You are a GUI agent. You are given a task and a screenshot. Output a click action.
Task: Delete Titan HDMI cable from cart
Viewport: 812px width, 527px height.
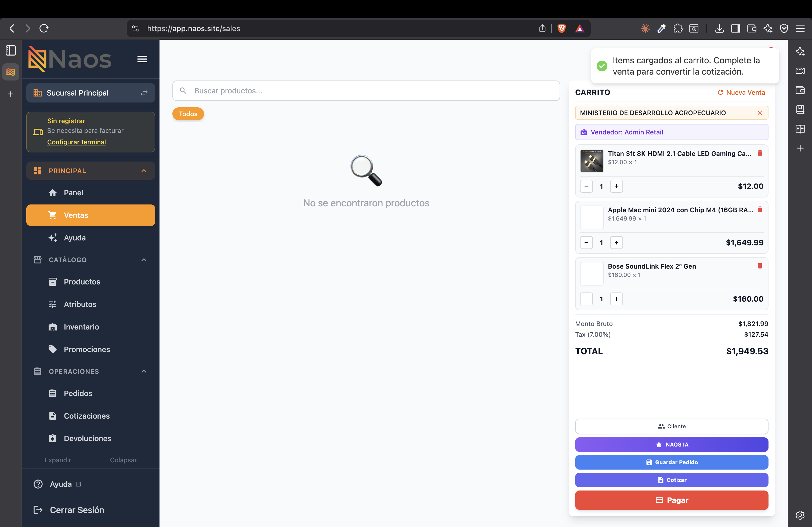tap(759, 153)
